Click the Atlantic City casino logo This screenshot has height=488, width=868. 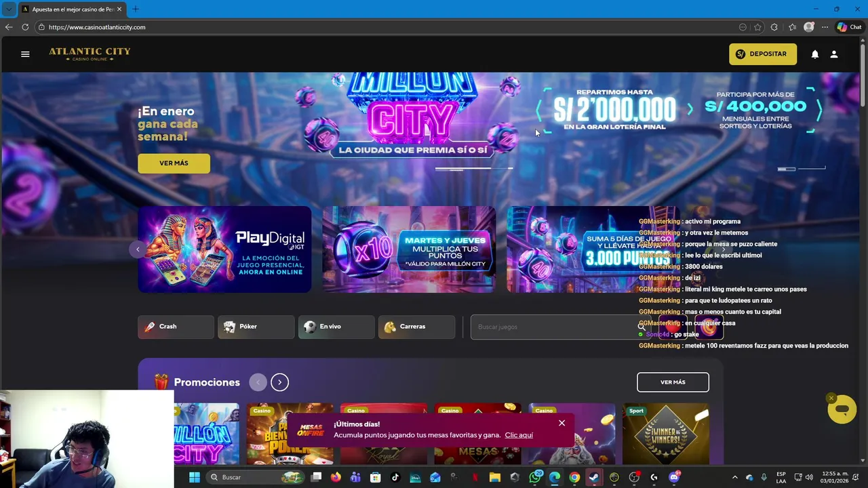pyautogui.click(x=90, y=54)
